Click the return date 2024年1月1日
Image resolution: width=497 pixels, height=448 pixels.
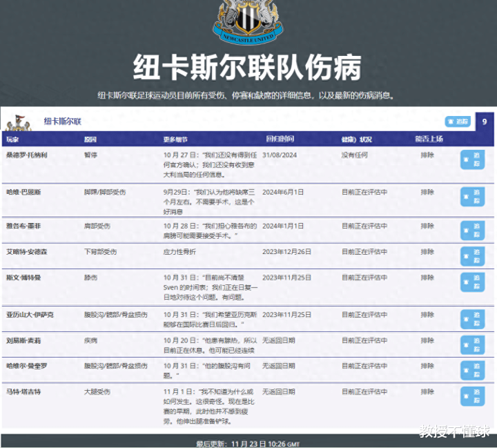point(283,226)
